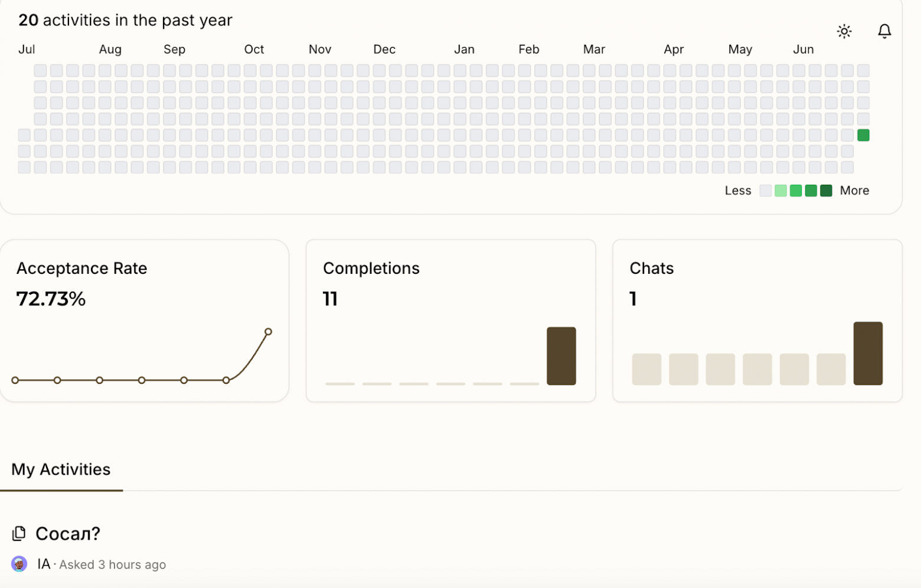Switch to the My Activities tab
Screen dimensions: 921x588
pyautogui.click(x=61, y=469)
